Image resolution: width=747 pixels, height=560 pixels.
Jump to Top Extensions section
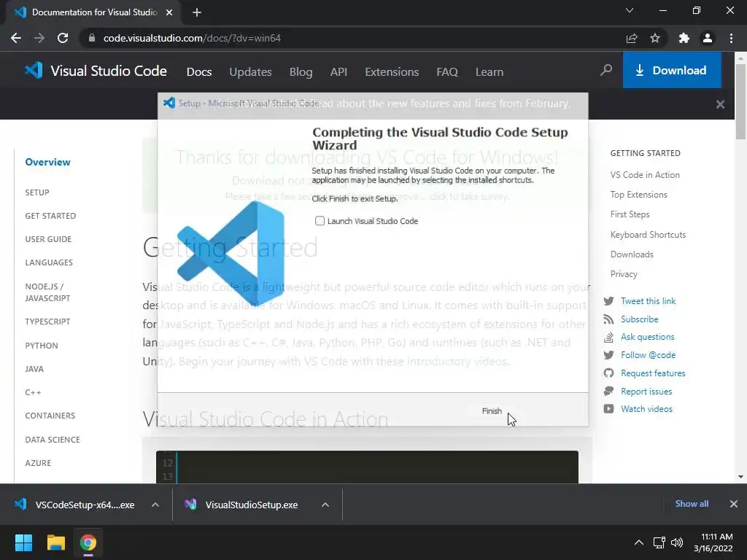(x=639, y=195)
